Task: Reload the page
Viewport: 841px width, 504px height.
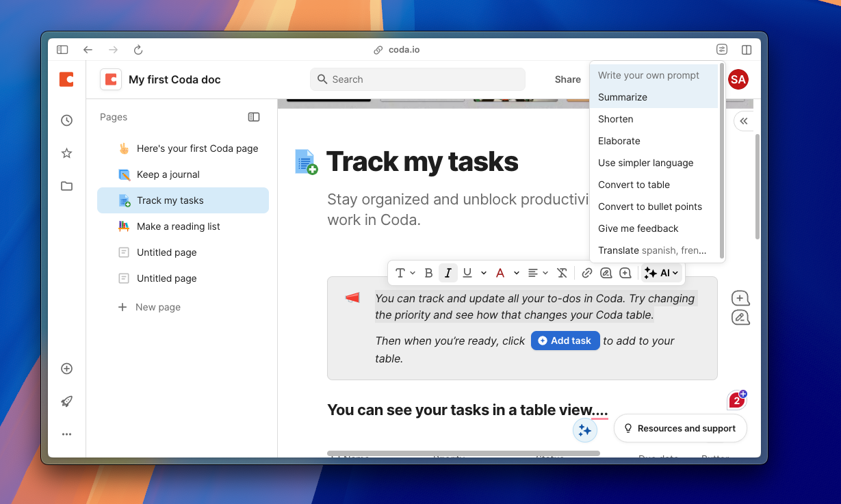Action: tap(138, 50)
